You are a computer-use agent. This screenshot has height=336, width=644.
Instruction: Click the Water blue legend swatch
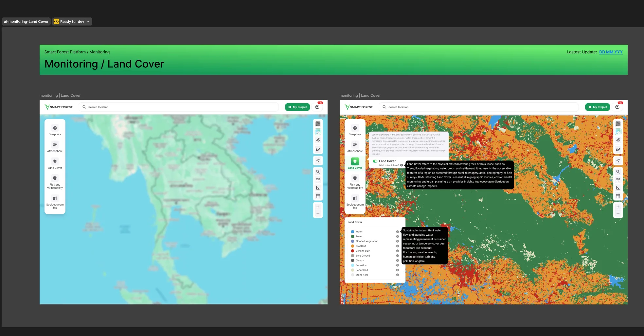(x=352, y=232)
